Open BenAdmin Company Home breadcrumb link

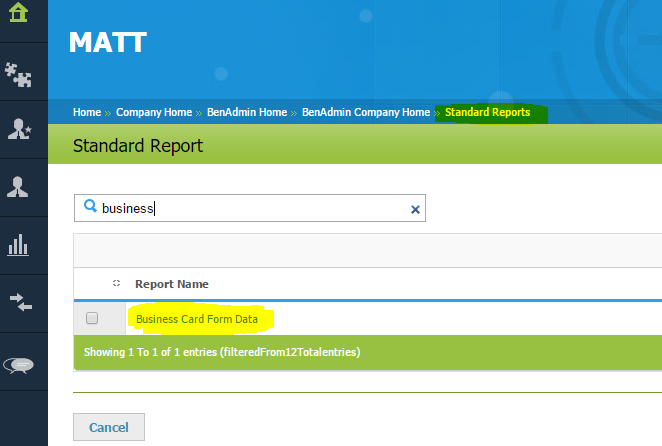tap(366, 113)
